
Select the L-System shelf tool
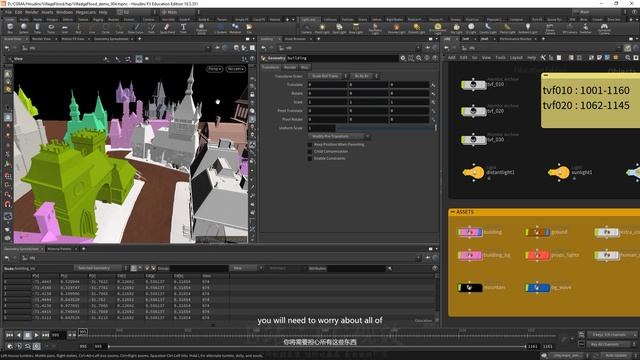[x=220, y=28]
